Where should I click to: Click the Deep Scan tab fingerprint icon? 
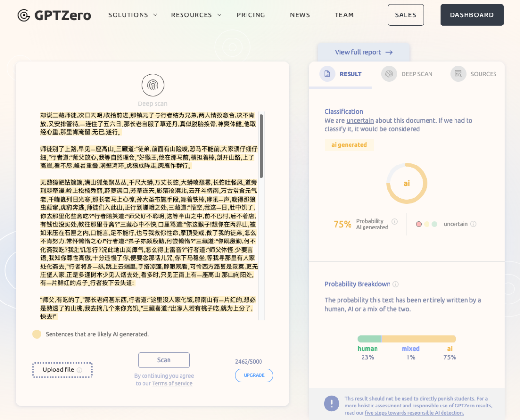tap(389, 74)
